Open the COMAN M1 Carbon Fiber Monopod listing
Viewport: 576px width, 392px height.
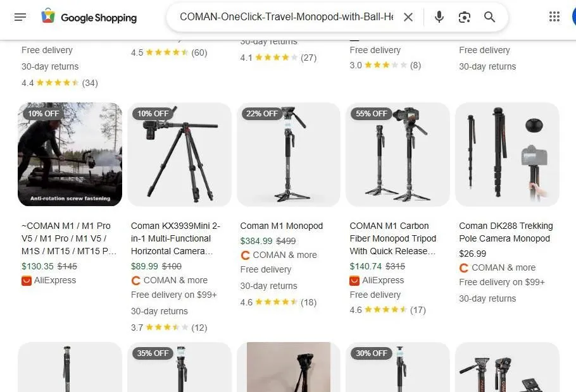click(392, 238)
